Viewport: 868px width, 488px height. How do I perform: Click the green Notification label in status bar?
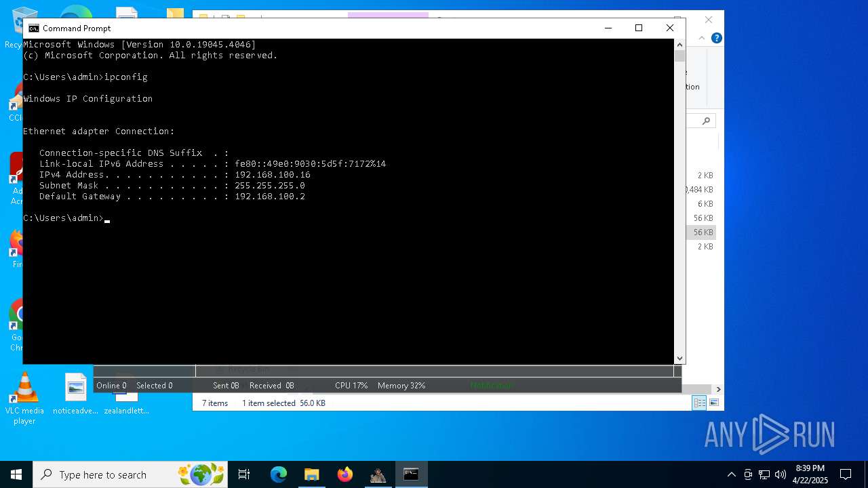tap(491, 386)
